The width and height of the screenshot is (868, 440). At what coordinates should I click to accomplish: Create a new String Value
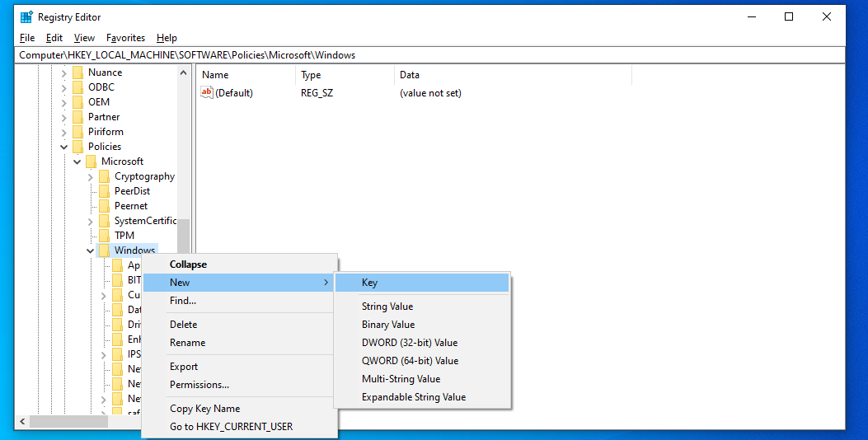coord(422,306)
